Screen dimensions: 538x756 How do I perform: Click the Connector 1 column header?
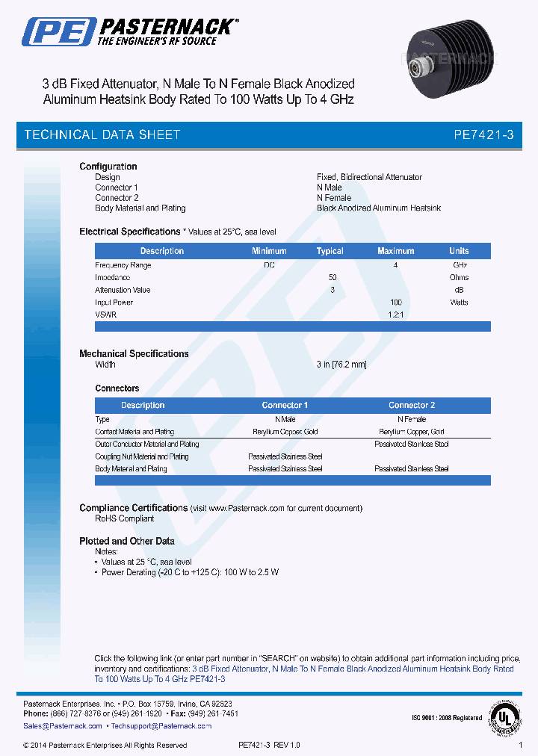(x=285, y=405)
